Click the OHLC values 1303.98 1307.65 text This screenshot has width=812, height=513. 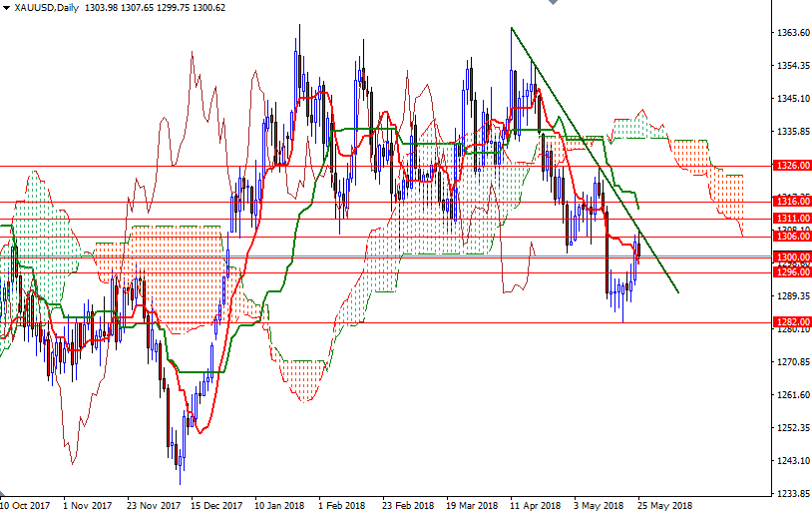coord(119,8)
